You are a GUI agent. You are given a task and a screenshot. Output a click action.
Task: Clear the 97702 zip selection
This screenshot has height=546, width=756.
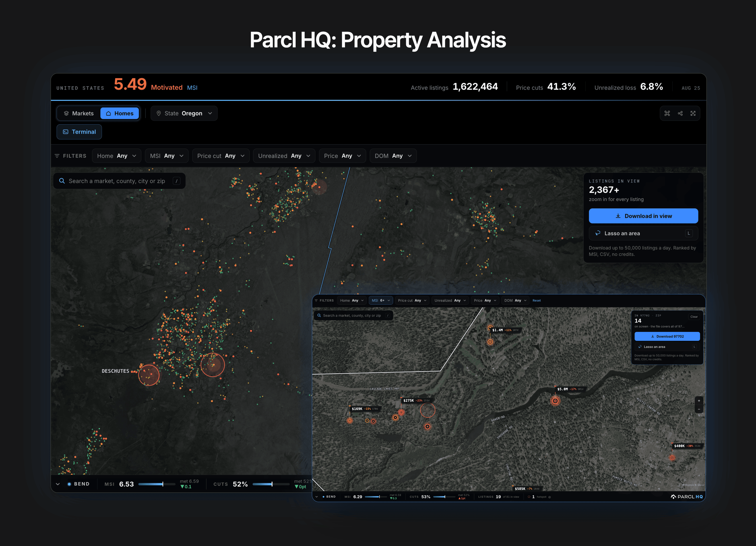click(x=694, y=317)
